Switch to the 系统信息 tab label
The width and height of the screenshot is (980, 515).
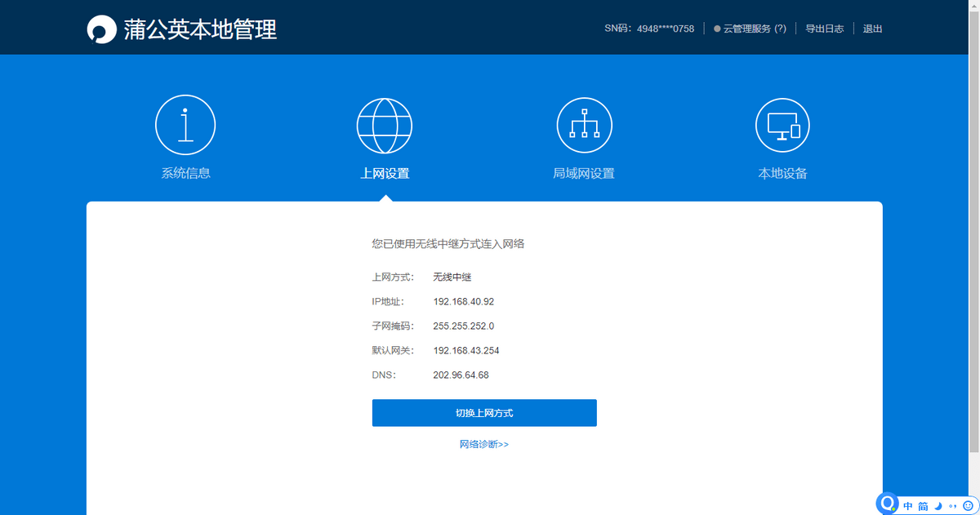pos(185,173)
